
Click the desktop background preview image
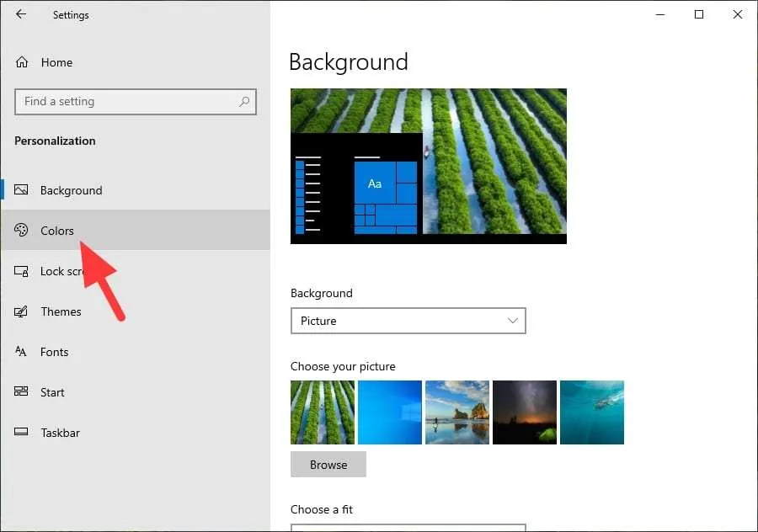click(x=429, y=166)
